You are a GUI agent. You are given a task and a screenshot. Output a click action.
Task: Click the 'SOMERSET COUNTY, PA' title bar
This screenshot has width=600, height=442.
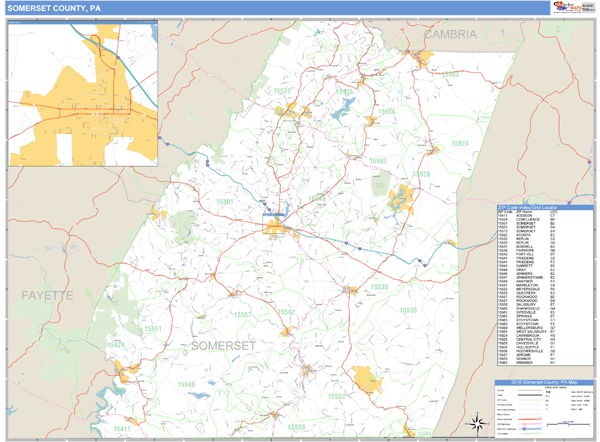click(x=277, y=8)
